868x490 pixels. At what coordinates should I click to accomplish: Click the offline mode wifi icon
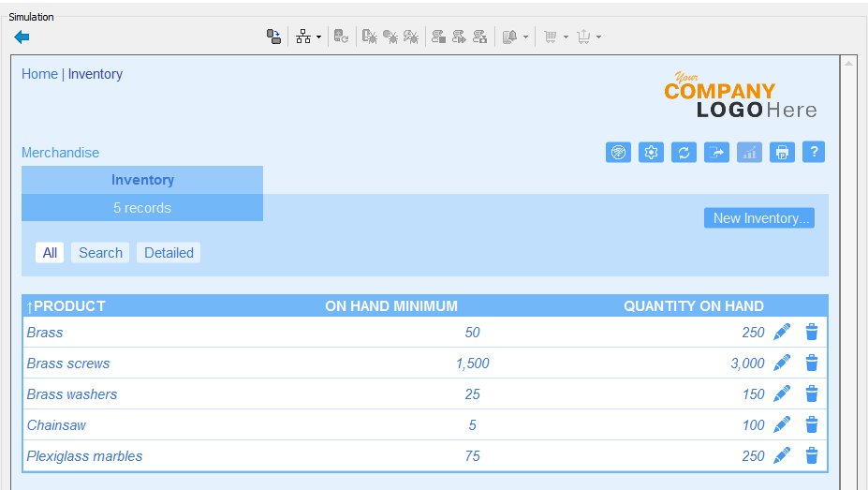[x=618, y=152]
